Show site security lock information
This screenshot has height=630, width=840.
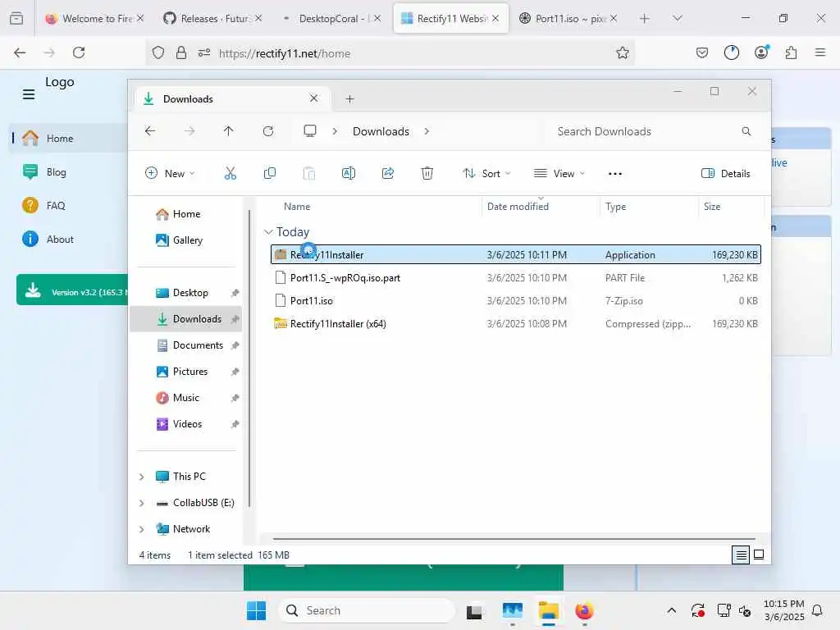tap(181, 52)
